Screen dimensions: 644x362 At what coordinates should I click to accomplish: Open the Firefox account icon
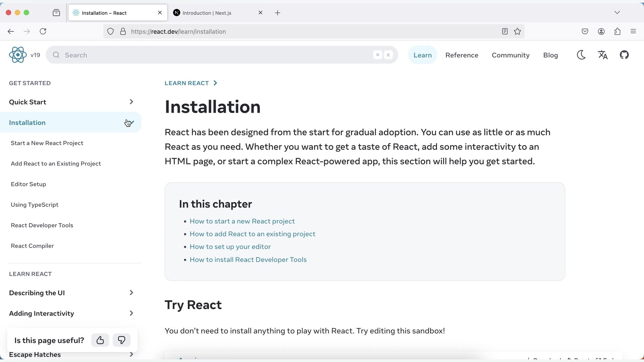[x=601, y=32]
